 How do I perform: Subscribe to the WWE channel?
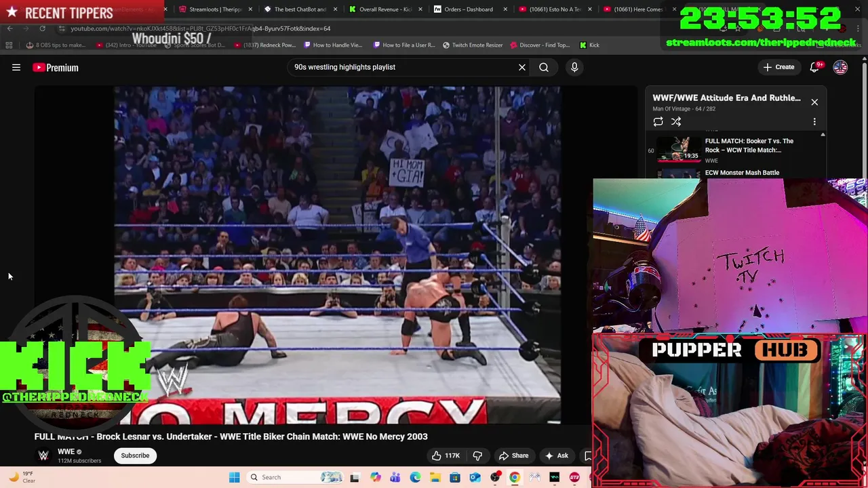[x=135, y=455]
